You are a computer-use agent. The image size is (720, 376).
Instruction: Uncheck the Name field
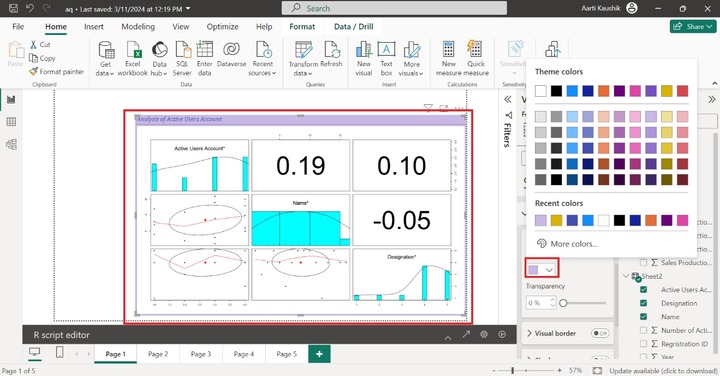[643, 317]
